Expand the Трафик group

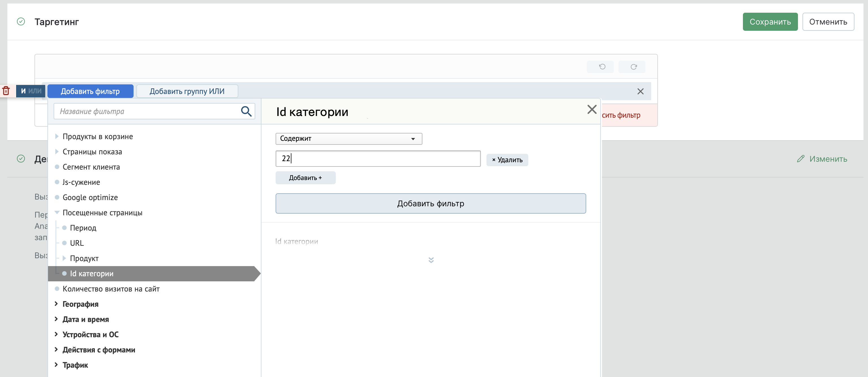pos(56,365)
